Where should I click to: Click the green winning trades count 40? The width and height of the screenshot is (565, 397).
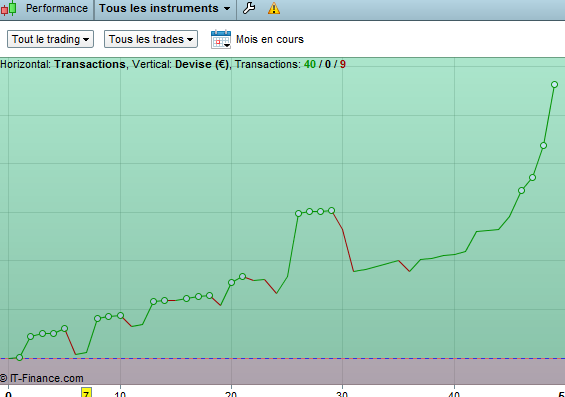pos(310,64)
